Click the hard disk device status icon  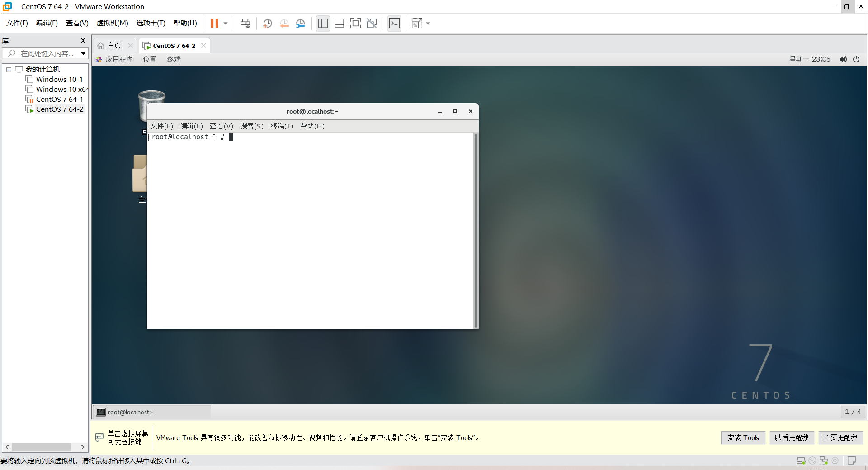click(801, 461)
